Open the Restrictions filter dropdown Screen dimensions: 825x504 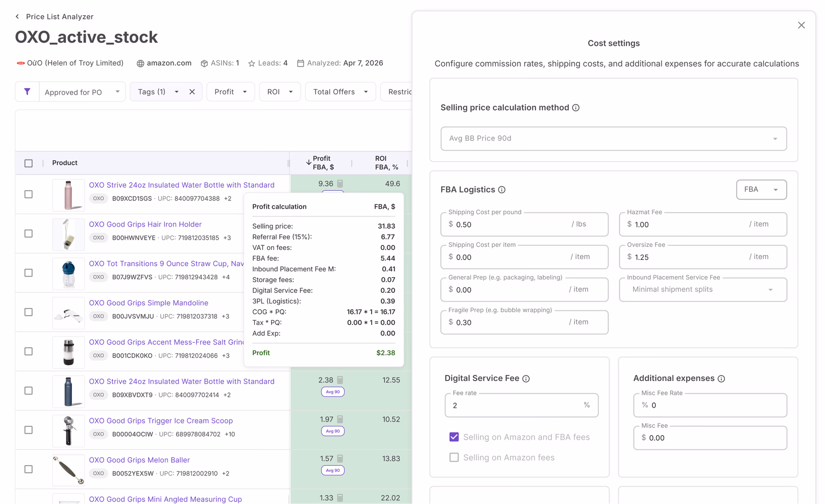397,92
